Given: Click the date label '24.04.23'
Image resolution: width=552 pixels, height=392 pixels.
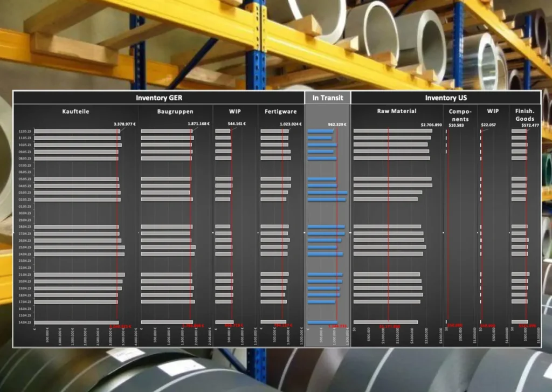Looking at the screenshot, I should point(25,254).
